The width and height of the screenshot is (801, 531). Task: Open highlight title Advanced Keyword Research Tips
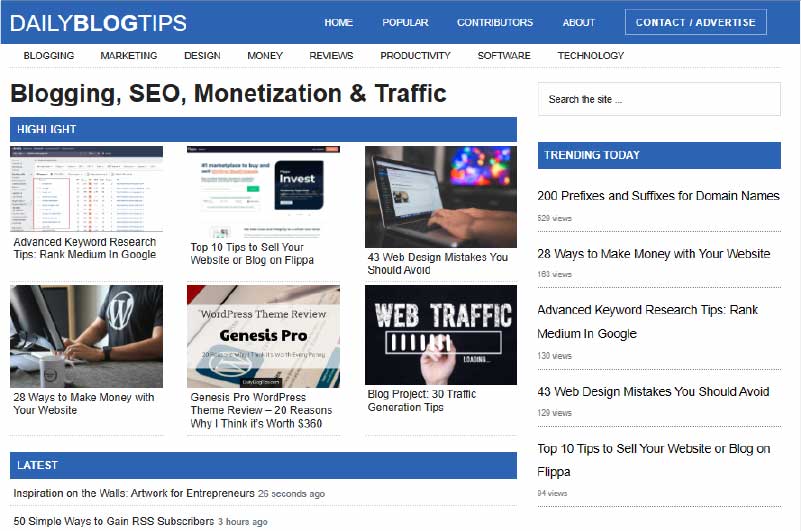[85, 248]
